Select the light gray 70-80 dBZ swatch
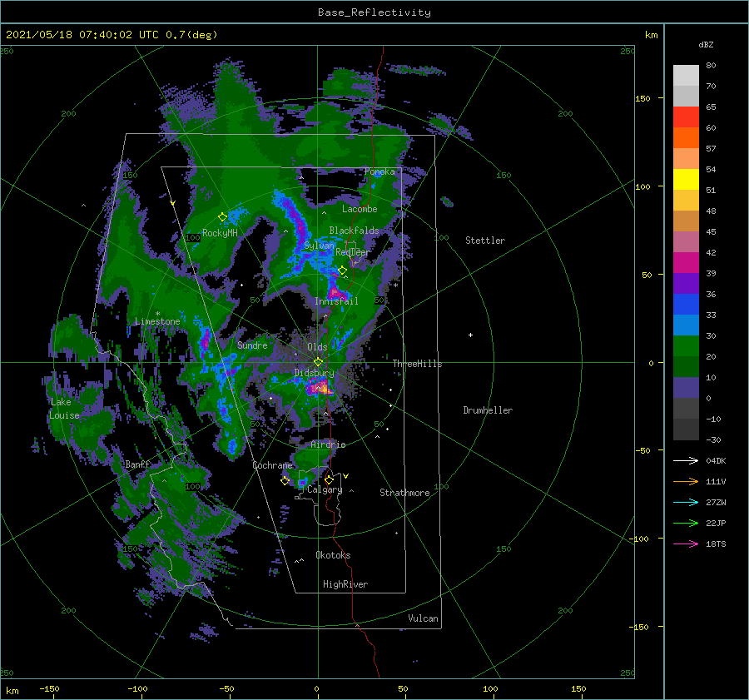 click(686, 76)
